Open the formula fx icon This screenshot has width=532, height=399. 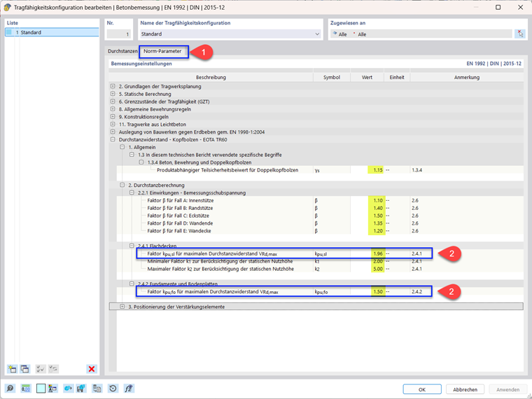click(x=129, y=388)
